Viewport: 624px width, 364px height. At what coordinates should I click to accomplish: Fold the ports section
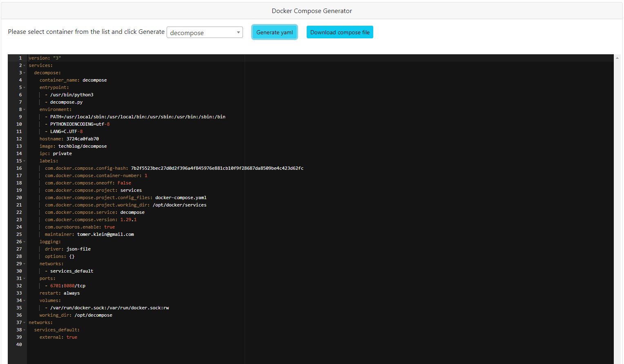tap(24, 278)
